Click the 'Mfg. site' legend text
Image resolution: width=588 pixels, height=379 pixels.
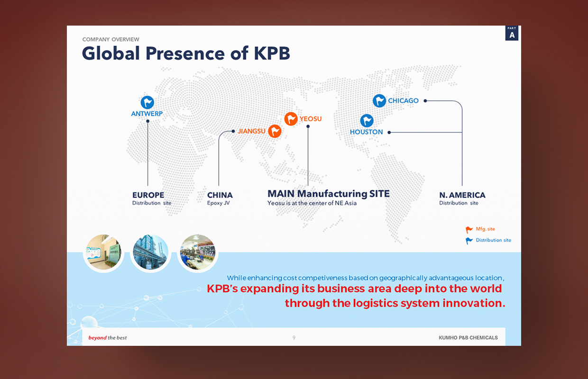pos(486,229)
